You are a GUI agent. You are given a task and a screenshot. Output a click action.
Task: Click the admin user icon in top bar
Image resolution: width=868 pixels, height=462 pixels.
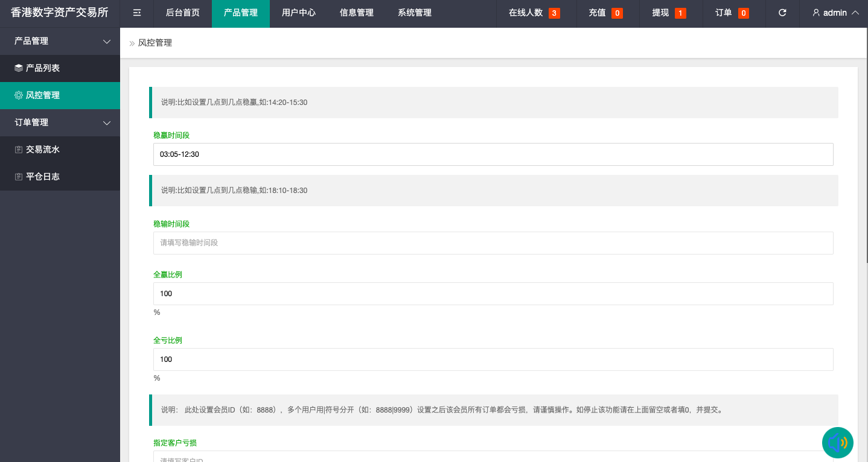(815, 13)
